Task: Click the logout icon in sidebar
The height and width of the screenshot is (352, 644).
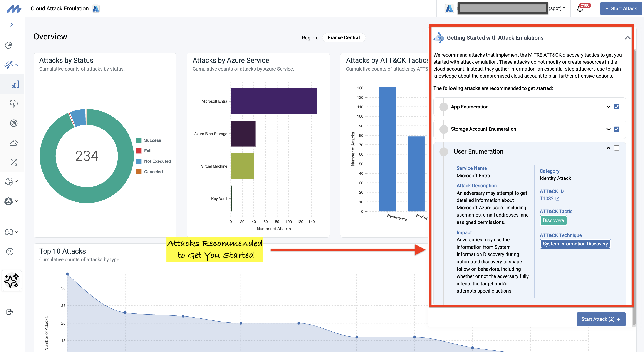Action: click(x=10, y=312)
